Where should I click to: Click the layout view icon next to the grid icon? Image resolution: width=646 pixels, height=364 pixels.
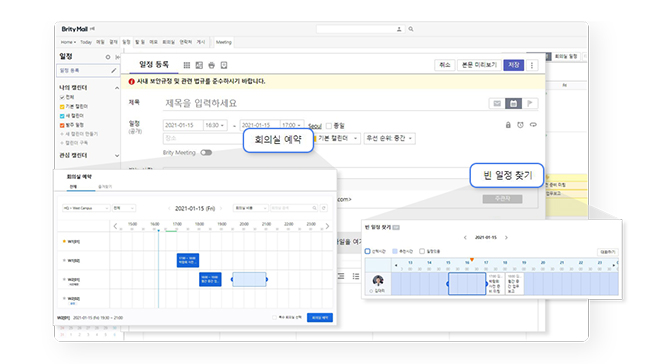(x=199, y=65)
